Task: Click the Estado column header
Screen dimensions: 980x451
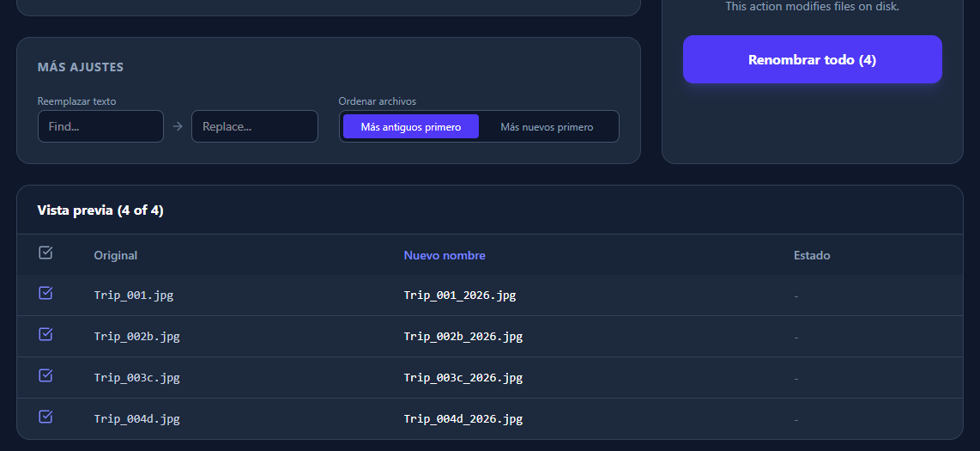Action: 812,255
